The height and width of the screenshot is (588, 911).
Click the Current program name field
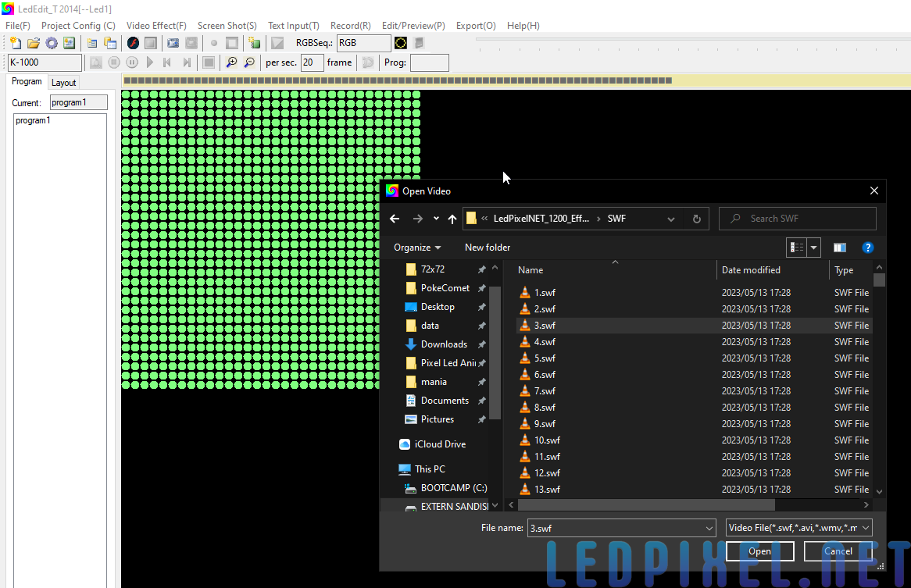tap(78, 102)
